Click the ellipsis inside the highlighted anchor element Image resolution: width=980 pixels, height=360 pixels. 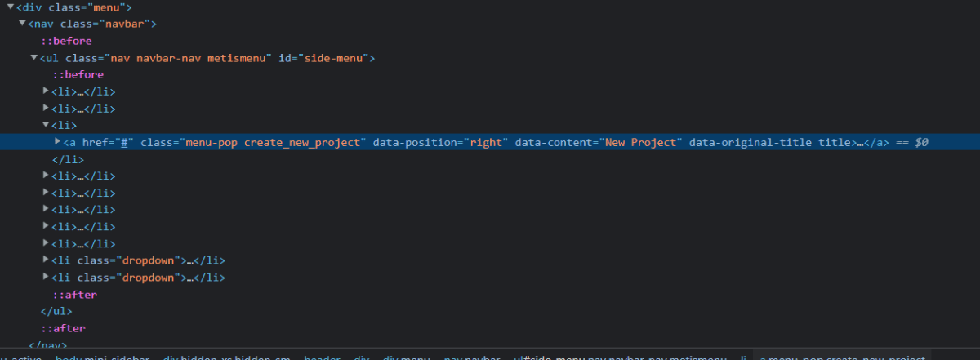pyautogui.click(x=860, y=142)
